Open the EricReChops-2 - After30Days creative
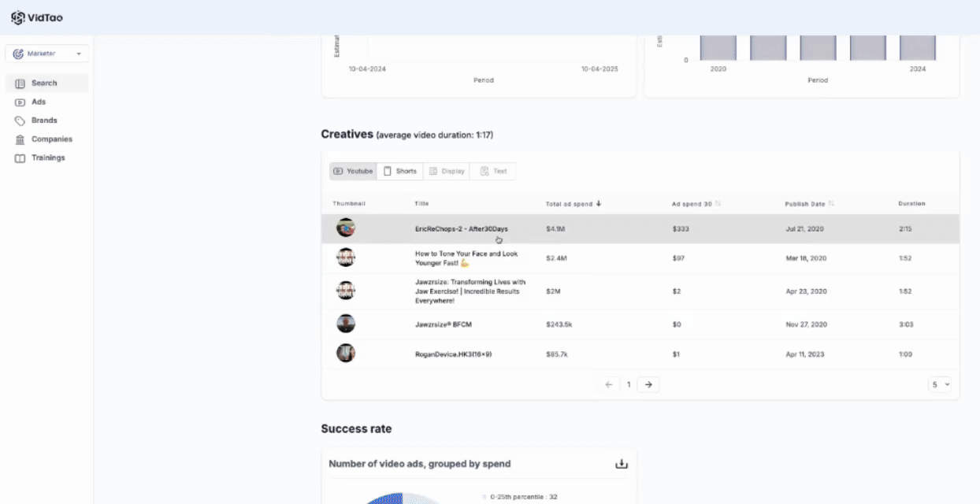The height and width of the screenshot is (504, 980). (461, 228)
